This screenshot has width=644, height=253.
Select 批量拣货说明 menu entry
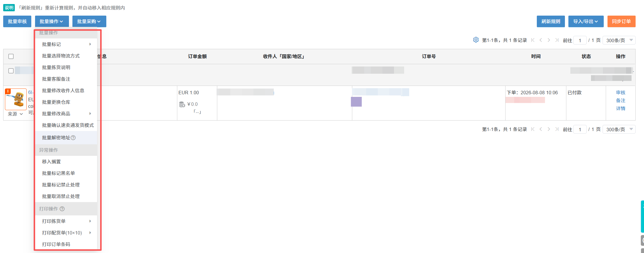point(66,67)
